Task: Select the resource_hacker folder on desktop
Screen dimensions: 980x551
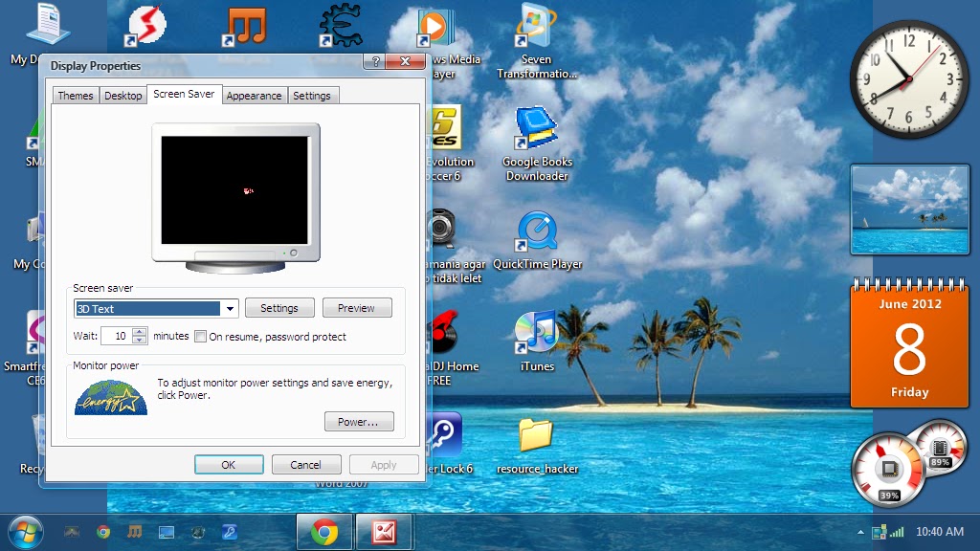Action: [537, 446]
